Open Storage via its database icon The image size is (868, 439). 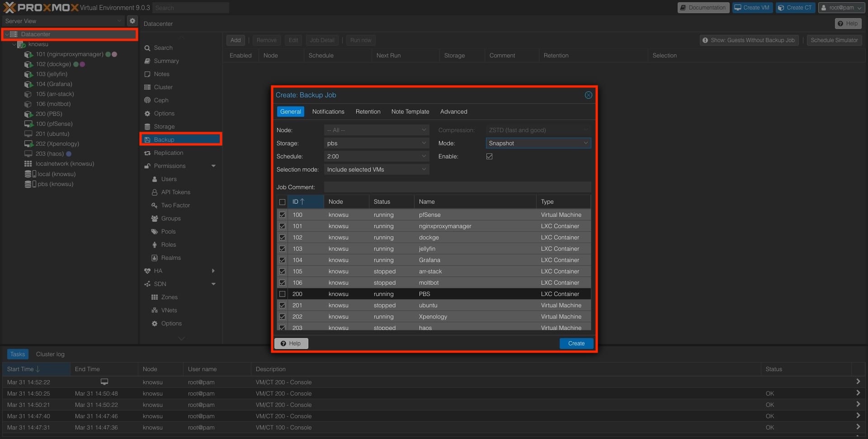point(147,127)
